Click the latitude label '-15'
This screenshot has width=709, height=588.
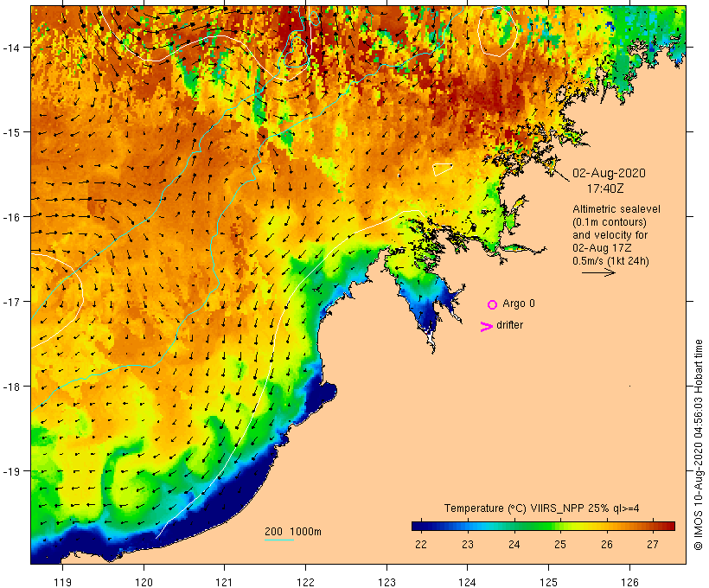(10, 132)
